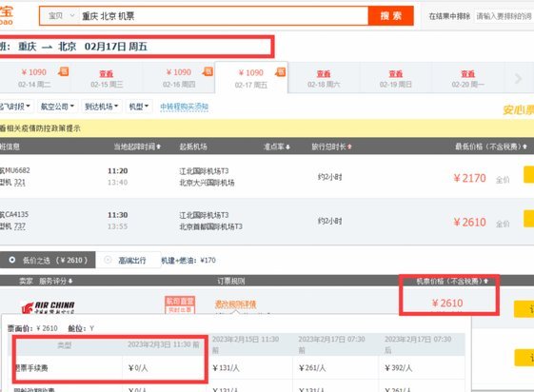The image size is (534, 392).
Task: Click the orange 搜索 search button
Action: tap(391, 15)
